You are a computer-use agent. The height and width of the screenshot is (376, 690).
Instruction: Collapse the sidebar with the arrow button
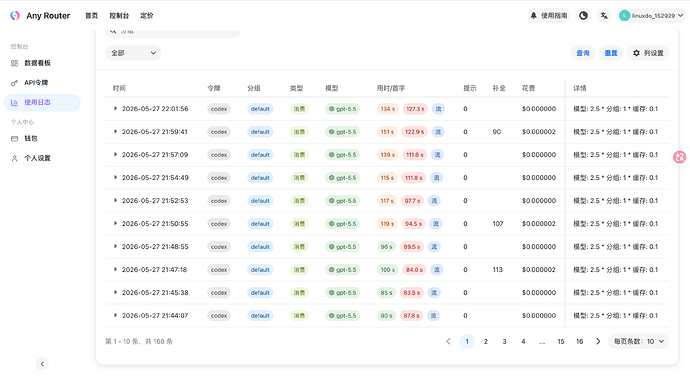click(42, 364)
